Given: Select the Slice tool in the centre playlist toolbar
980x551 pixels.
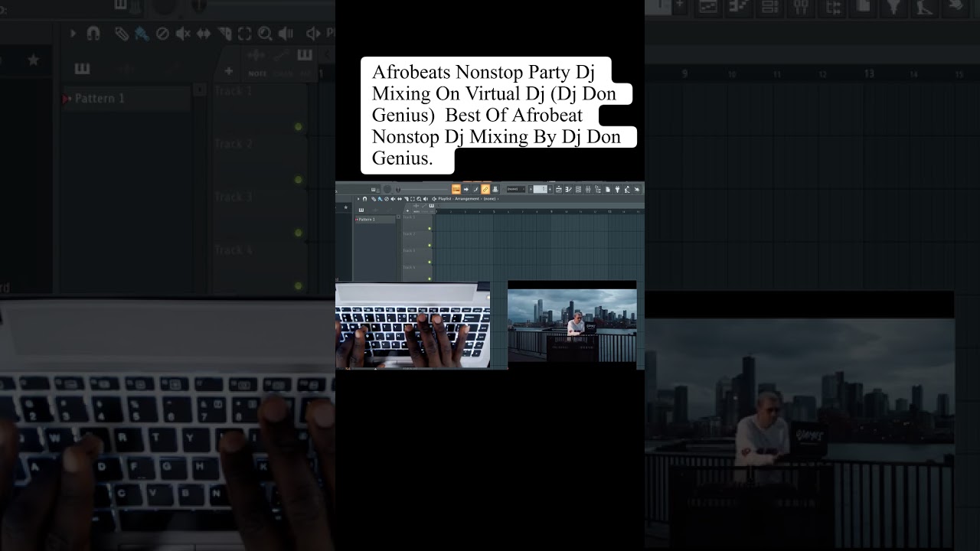Looking at the screenshot, I should [x=407, y=199].
